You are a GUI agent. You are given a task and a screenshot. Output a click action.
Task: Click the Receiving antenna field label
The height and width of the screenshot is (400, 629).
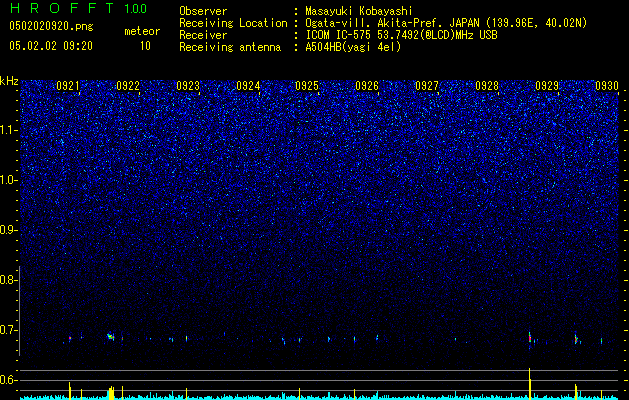pos(230,47)
